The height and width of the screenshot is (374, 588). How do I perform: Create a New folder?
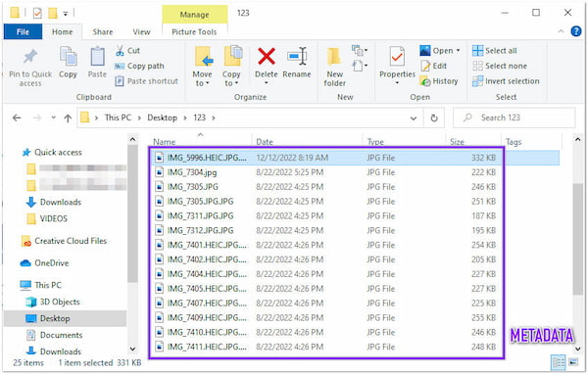[x=334, y=68]
